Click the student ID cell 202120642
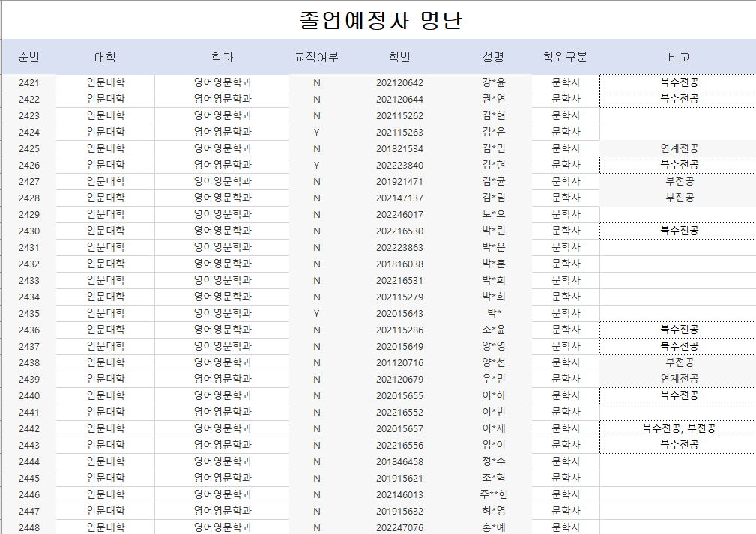The height and width of the screenshot is (534, 756). (399, 83)
